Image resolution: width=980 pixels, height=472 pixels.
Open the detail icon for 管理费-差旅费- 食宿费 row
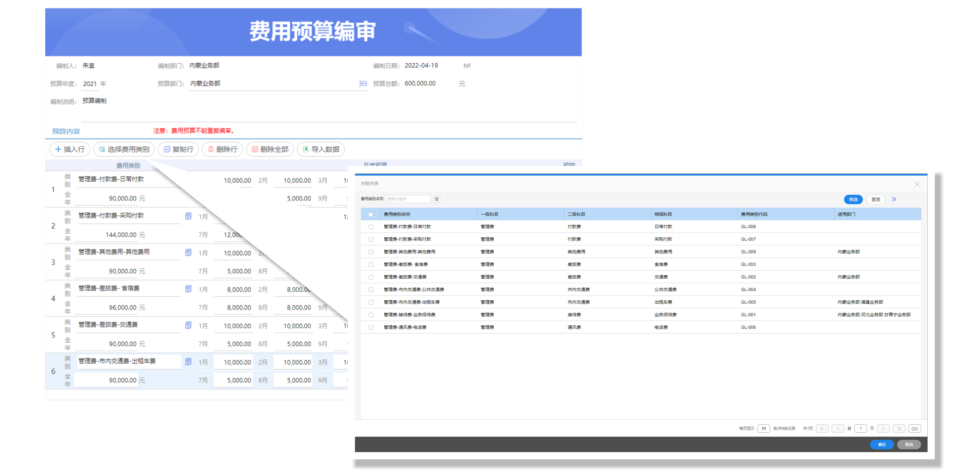pos(188,289)
